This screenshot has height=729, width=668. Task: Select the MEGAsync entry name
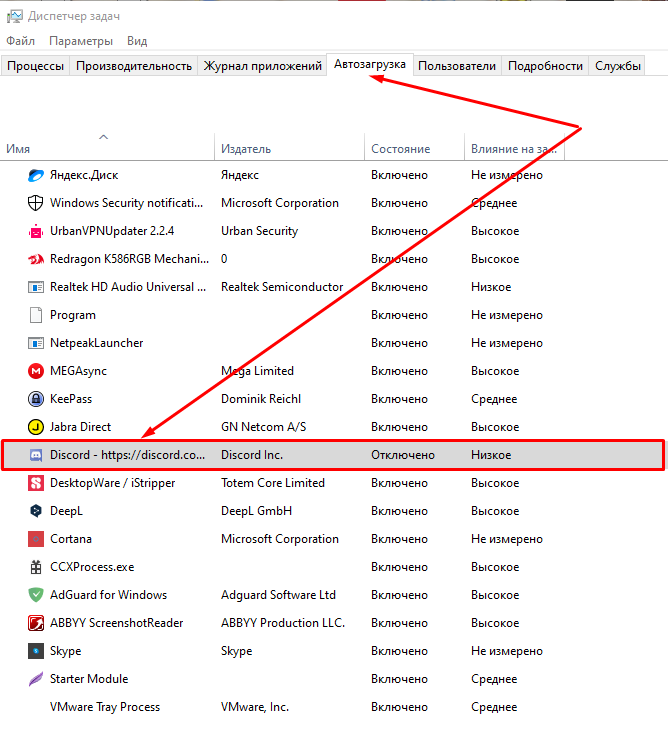tap(78, 371)
